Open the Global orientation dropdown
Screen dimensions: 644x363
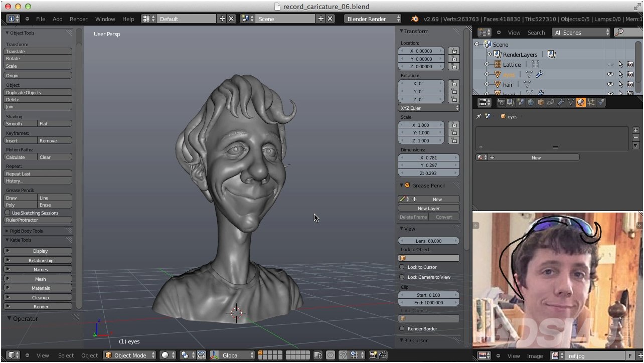coord(232,355)
